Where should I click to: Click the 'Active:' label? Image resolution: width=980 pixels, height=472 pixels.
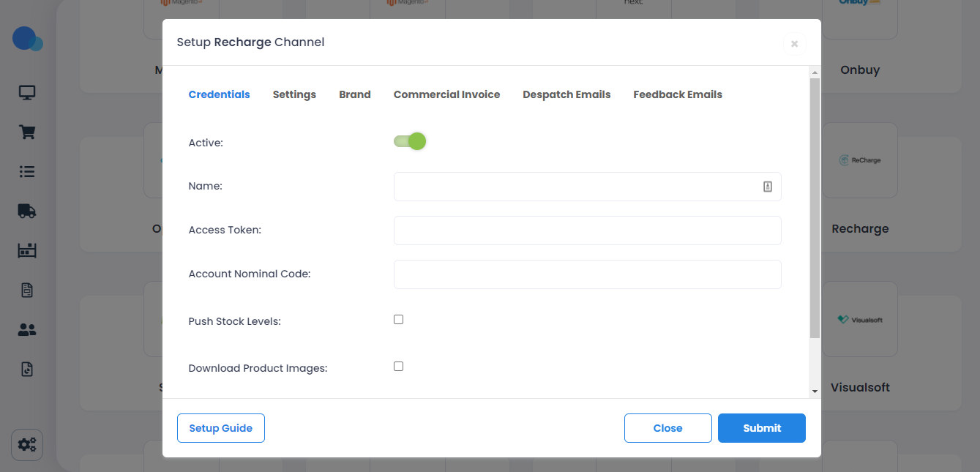(206, 143)
